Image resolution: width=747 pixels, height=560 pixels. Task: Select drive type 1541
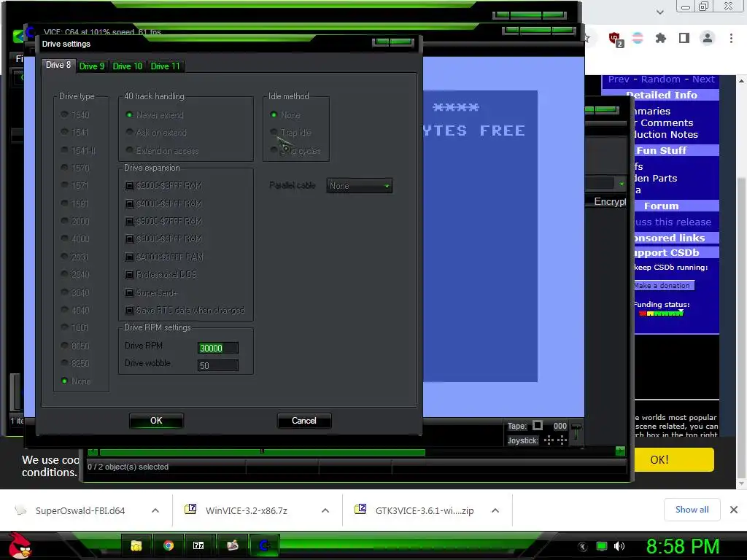(x=75, y=133)
